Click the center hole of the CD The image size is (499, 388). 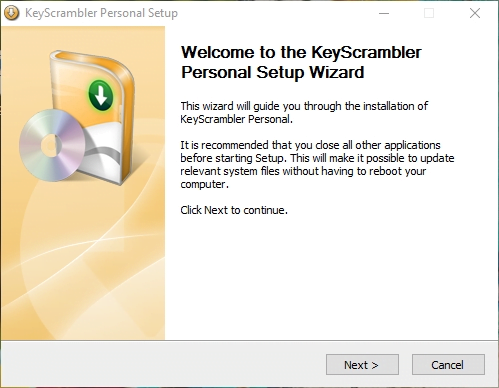[51, 145]
